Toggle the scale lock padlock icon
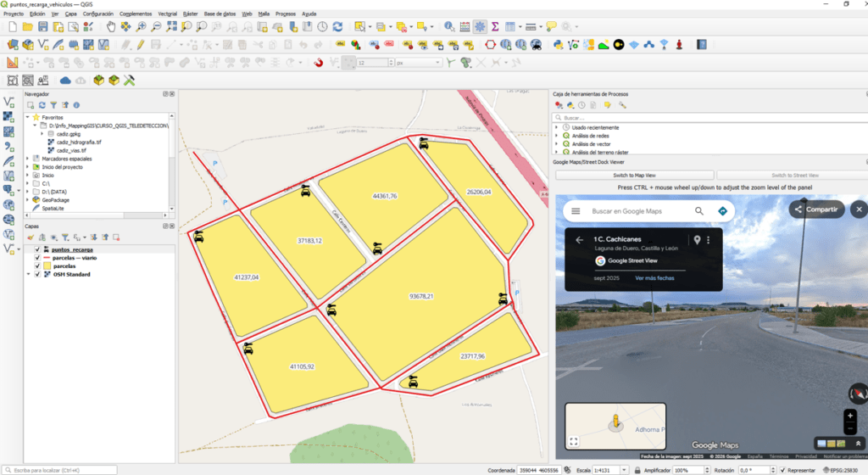 [637, 470]
